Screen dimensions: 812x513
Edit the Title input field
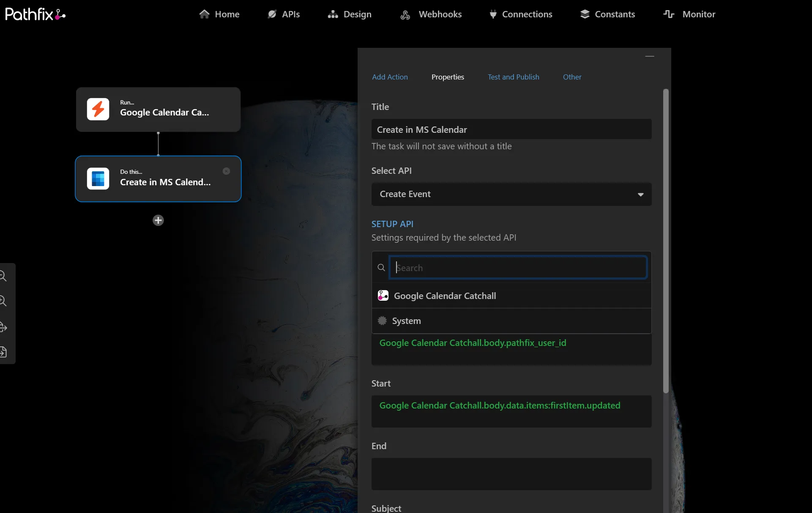coord(511,129)
